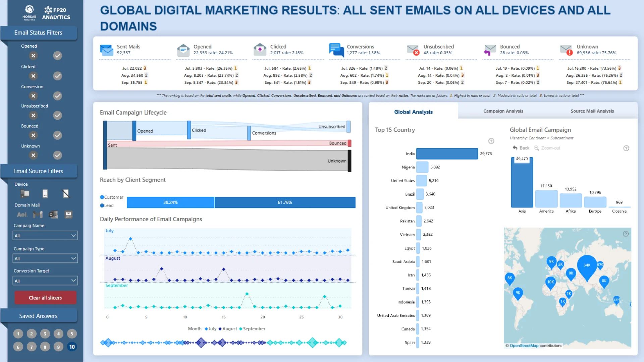Click the Conversions chat icon

[x=336, y=50]
